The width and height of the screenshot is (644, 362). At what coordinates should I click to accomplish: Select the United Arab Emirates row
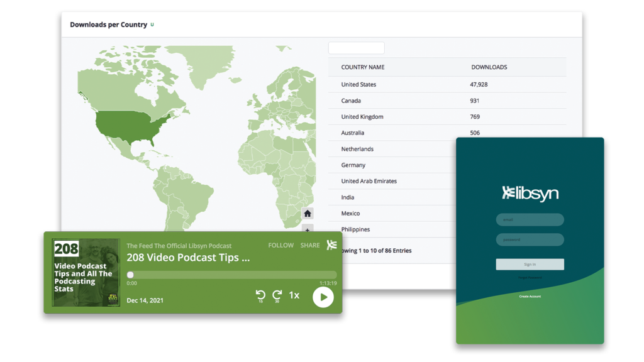tap(392, 181)
